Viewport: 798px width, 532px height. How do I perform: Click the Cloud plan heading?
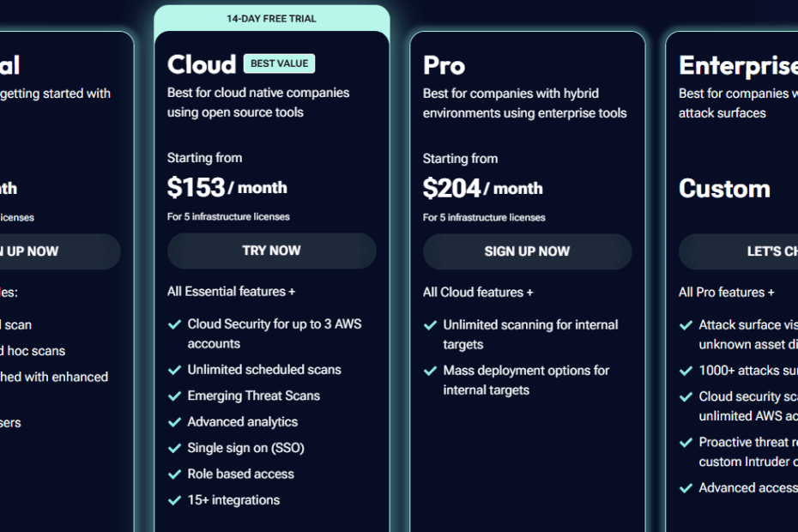tap(202, 64)
